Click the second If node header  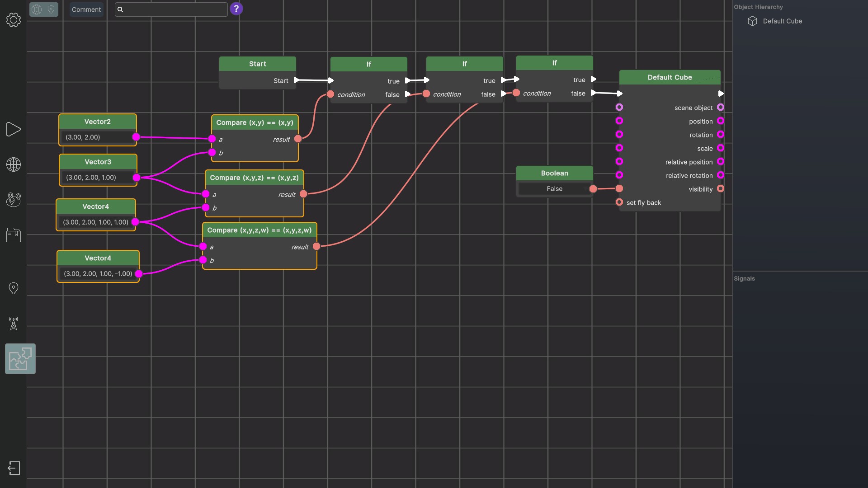pos(464,64)
